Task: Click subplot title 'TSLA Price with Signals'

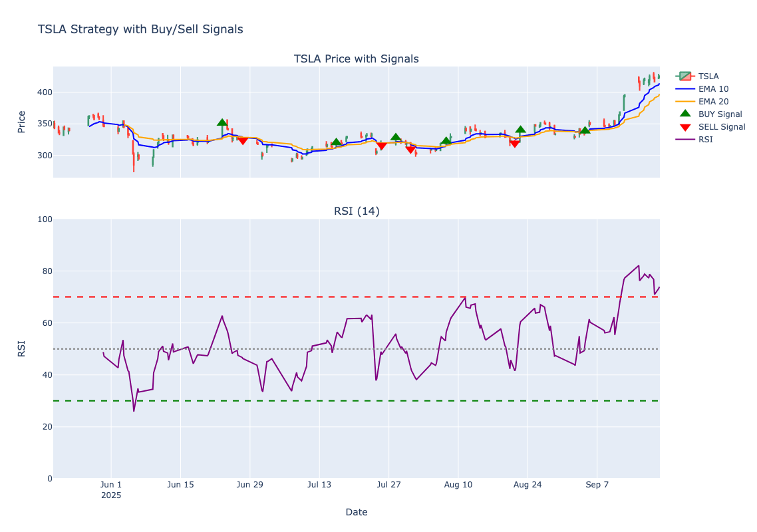Action: tap(357, 59)
